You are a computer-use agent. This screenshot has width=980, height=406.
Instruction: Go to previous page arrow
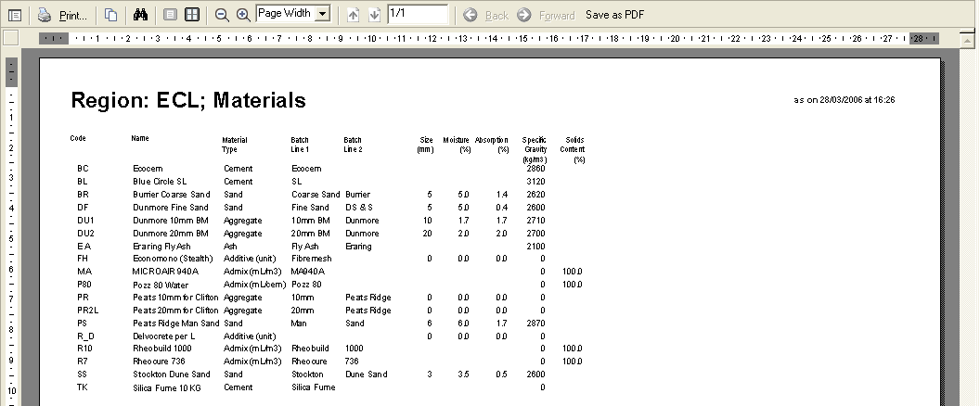354,15
